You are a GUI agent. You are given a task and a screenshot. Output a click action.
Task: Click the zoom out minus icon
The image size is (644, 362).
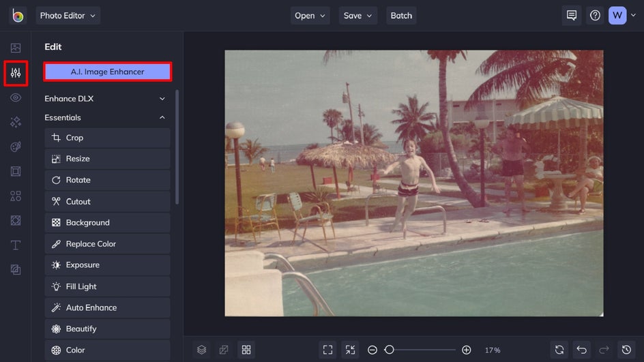(372, 350)
